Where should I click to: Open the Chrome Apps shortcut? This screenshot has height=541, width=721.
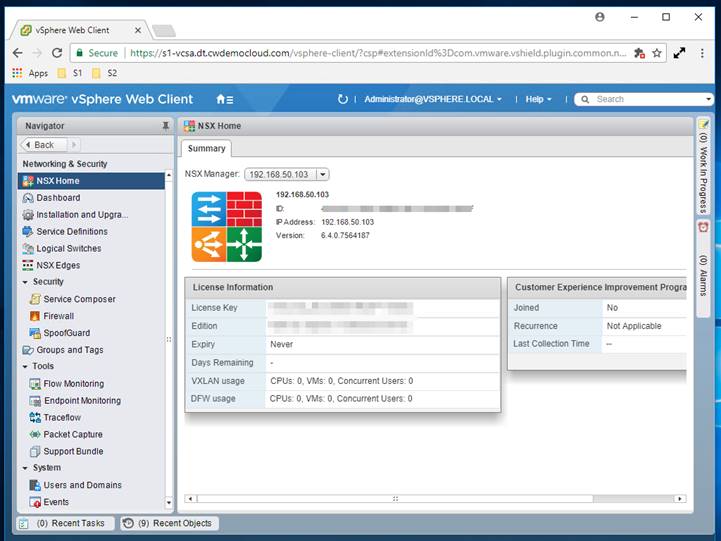coord(30,73)
